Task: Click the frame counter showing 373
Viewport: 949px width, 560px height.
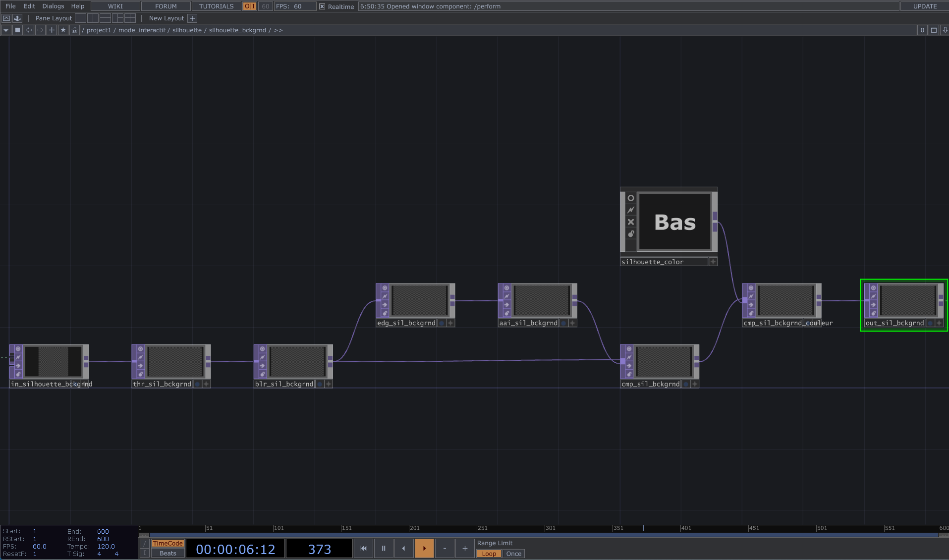Action: coord(319,549)
